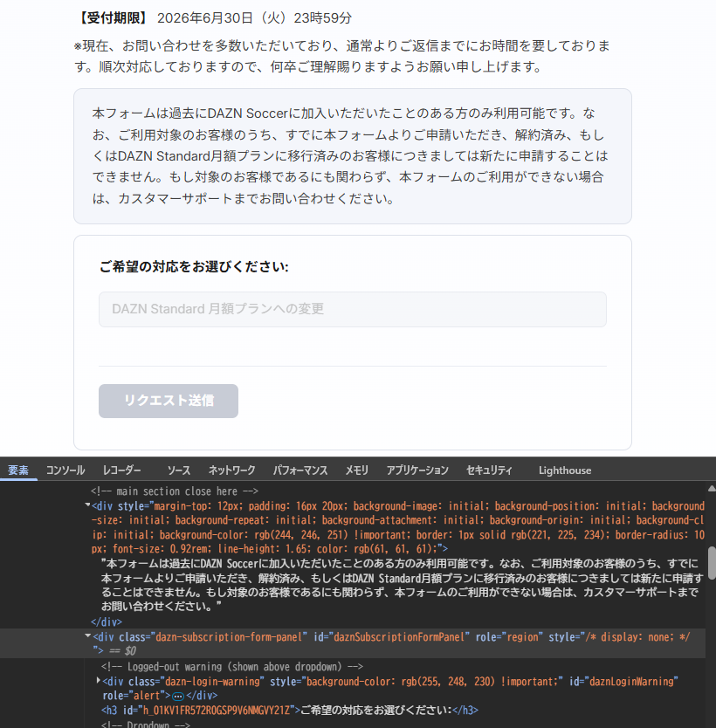Collapse the dazn-subscription-form-panel div node

87,636
